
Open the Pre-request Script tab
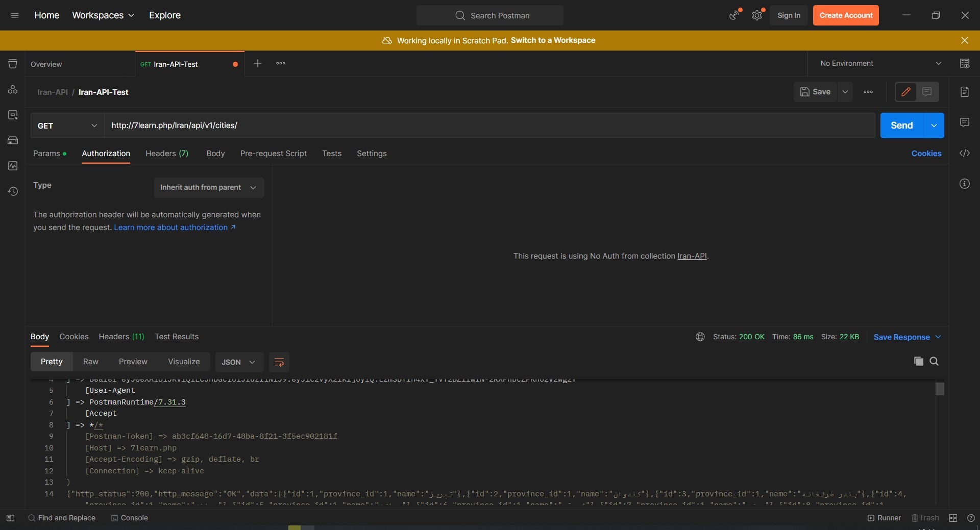[273, 154]
